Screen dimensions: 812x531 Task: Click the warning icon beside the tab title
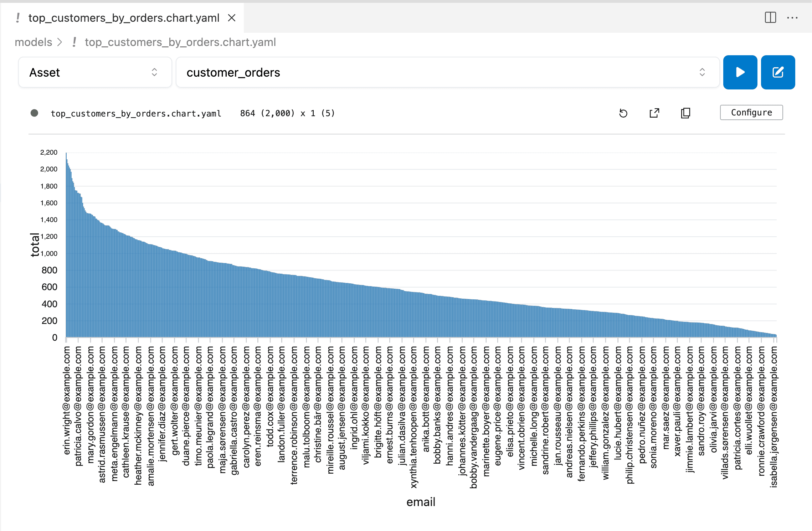17,17
